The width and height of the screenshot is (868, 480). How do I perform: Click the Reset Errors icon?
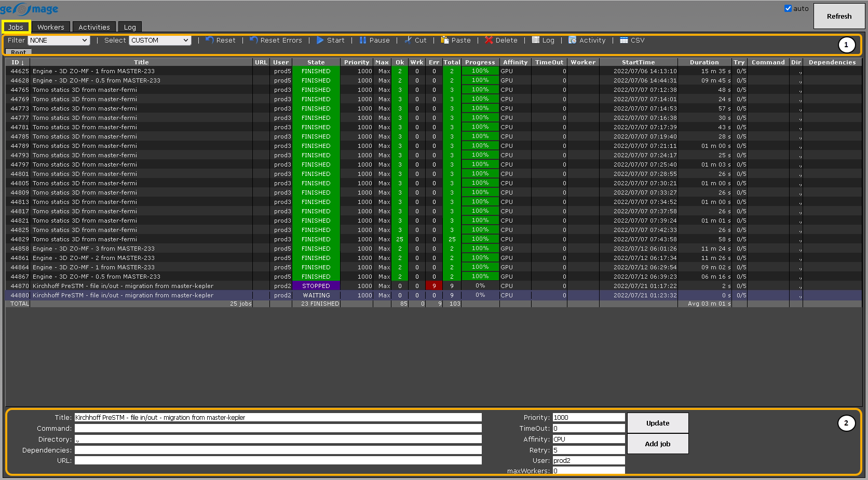[x=253, y=40]
